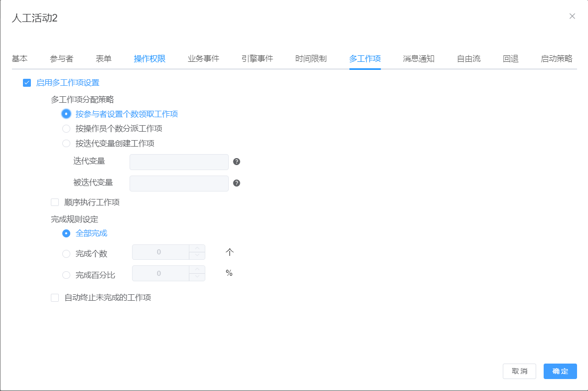Image resolution: width=588 pixels, height=391 pixels.
Task: Enable the 顺序执行工作项 checkbox
Action: [55, 202]
